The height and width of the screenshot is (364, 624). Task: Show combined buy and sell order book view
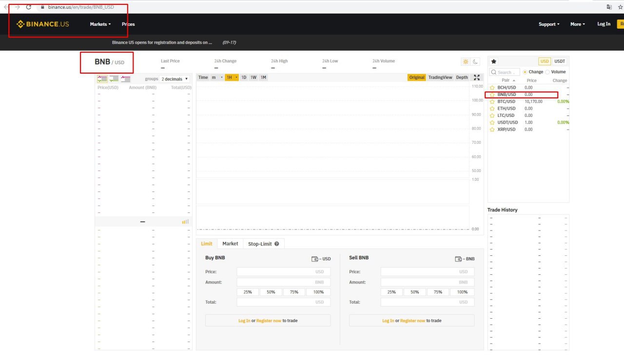pos(102,78)
